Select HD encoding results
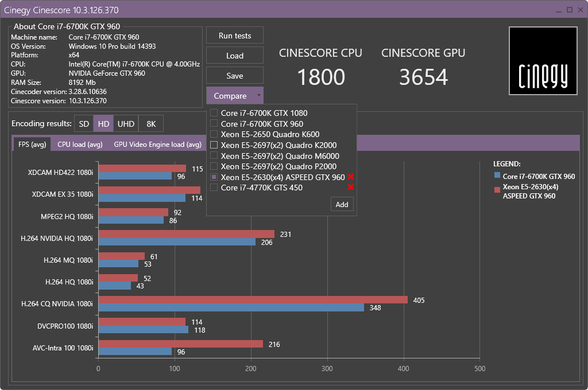 [103, 124]
